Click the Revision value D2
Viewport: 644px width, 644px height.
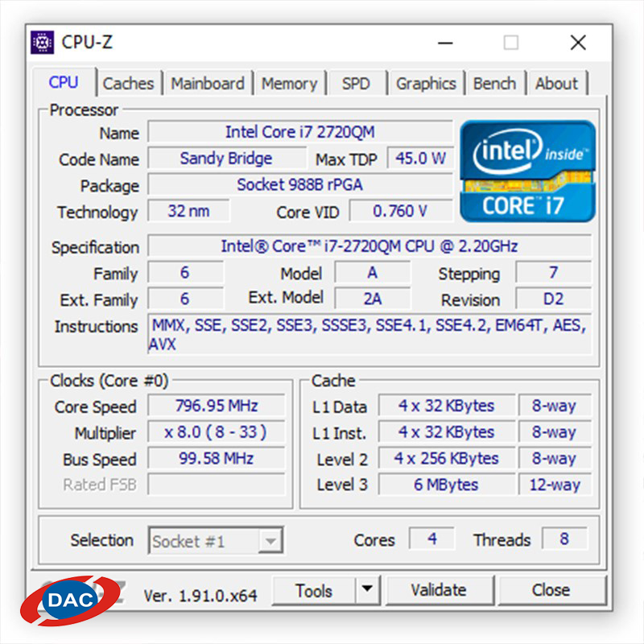(553, 299)
